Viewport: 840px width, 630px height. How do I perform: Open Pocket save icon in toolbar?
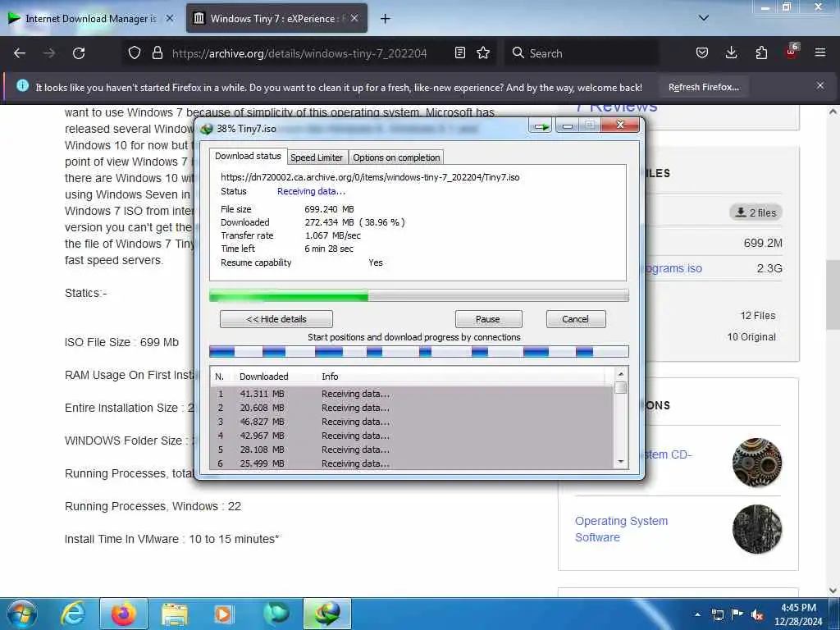[702, 52]
